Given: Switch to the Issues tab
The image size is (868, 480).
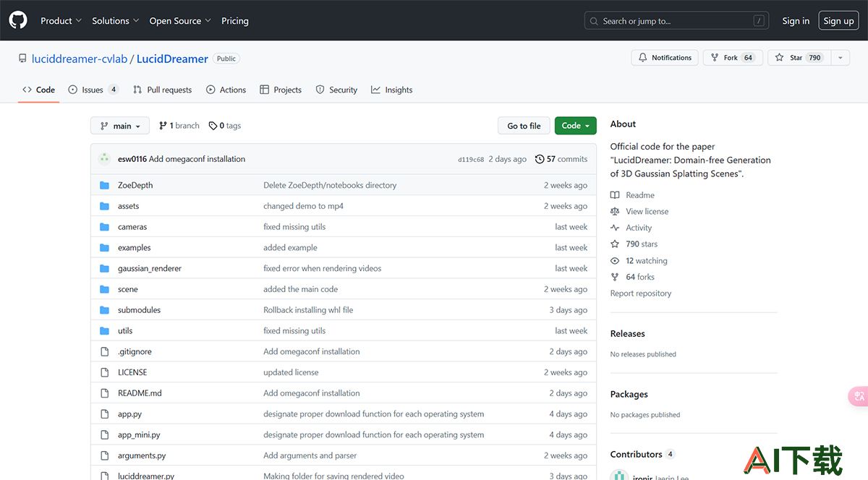Looking at the screenshot, I should (93, 90).
